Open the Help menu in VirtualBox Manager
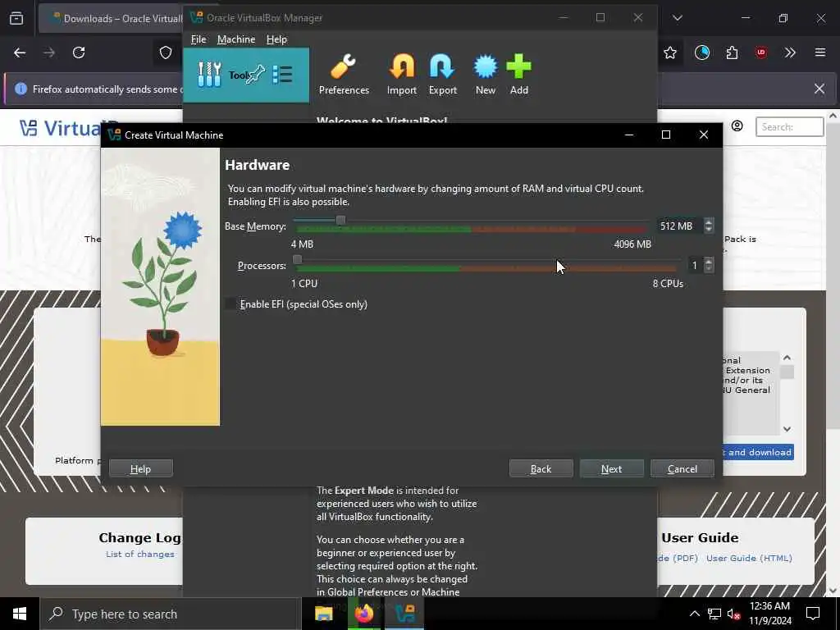 click(276, 39)
